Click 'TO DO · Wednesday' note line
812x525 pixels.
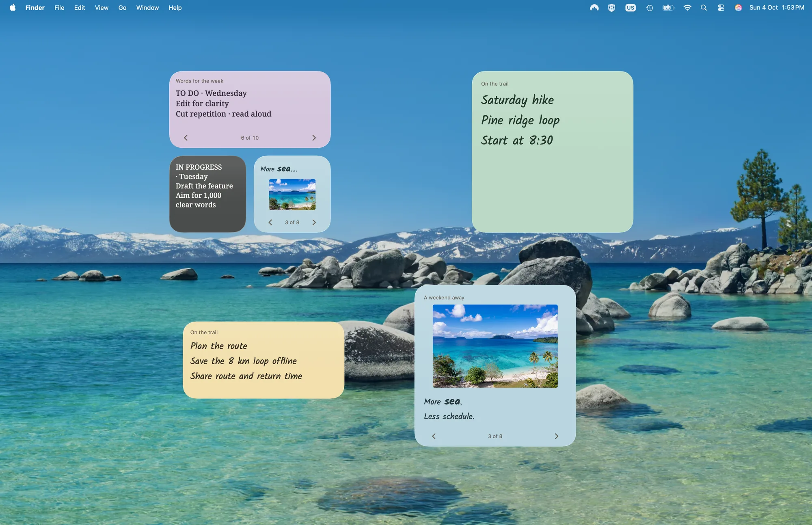point(211,93)
